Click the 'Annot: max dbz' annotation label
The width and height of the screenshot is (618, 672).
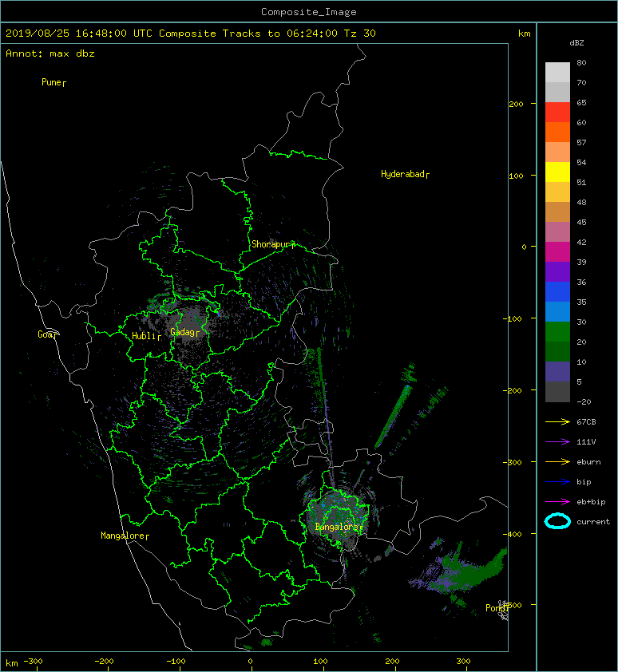pyautogui.click(x=50, y=53)
